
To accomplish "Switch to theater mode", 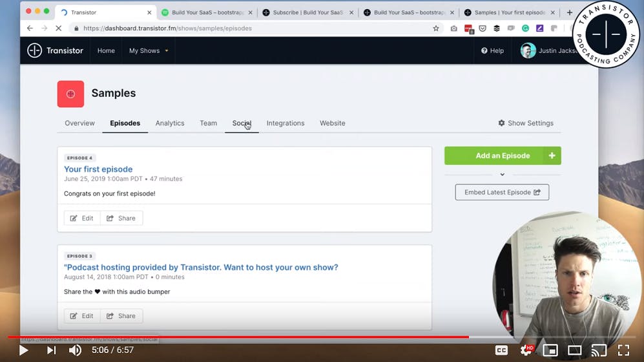I will click(575, 350).
